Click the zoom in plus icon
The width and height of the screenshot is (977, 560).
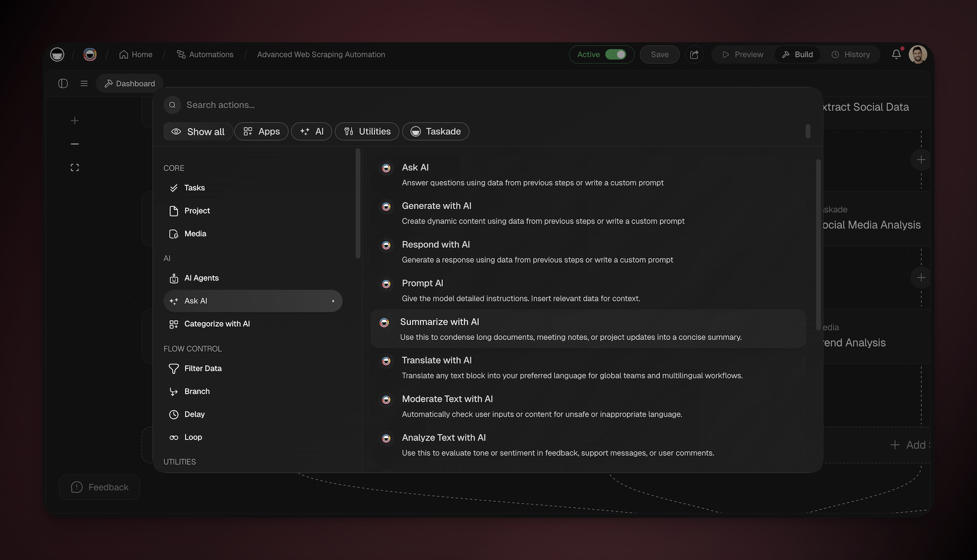tap(74, 121)
